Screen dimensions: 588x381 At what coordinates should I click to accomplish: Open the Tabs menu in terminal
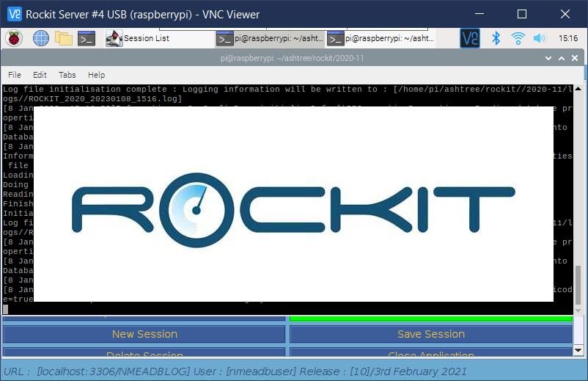67,75
